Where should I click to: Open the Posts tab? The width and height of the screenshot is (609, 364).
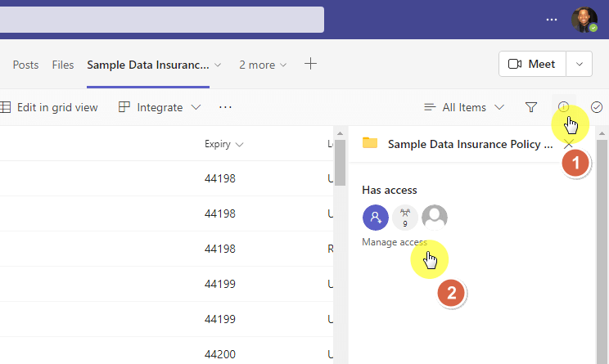coord(25,65)
